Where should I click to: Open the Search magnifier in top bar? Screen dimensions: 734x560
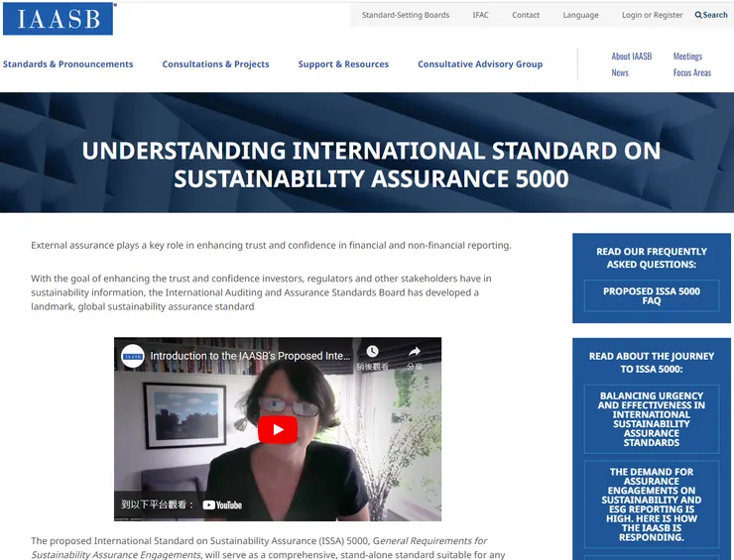tap(711, 15)
